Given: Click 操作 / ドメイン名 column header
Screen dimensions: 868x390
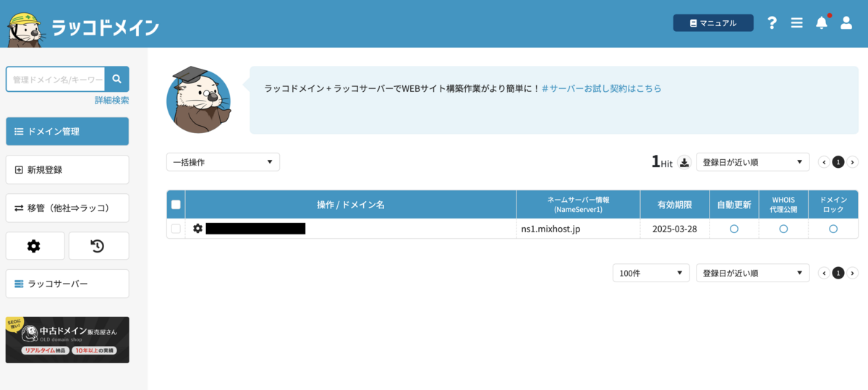Looking at the screenshot, I should (x=351, y=205).
